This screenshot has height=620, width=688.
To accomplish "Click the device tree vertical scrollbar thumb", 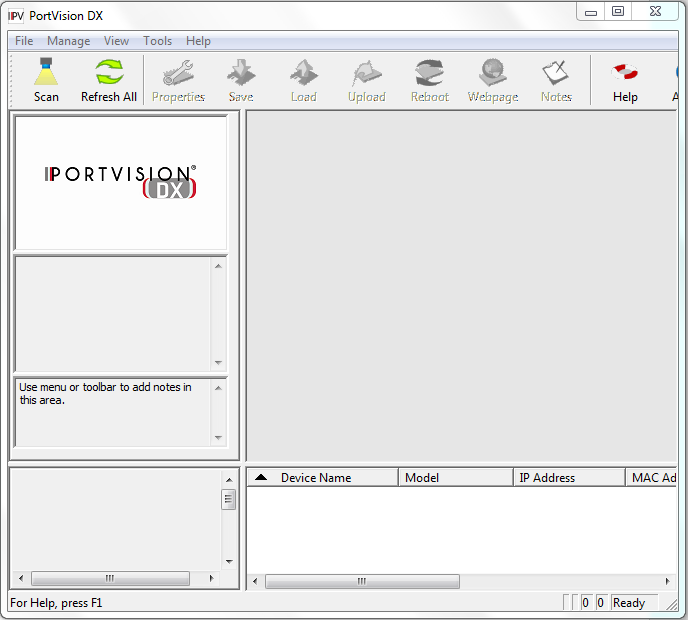I will [228, 499].
